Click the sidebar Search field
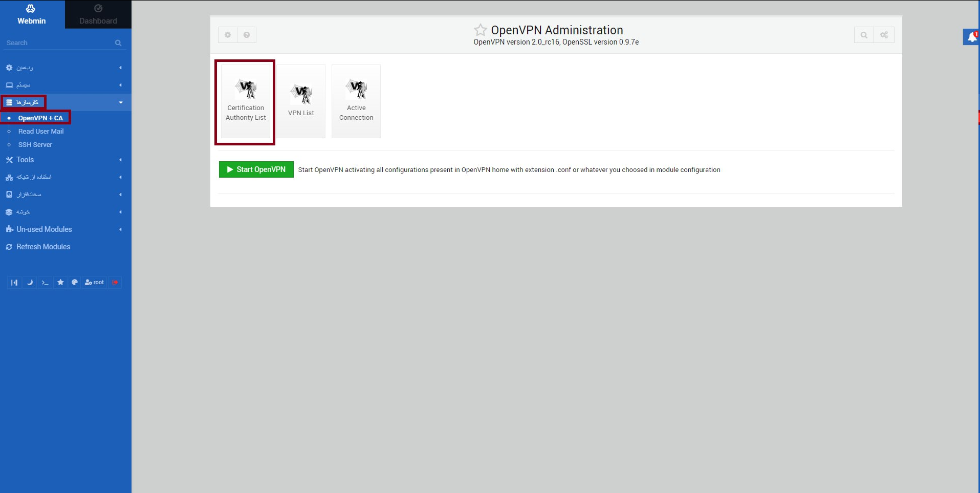980x493 pixels. pos(59,43)
